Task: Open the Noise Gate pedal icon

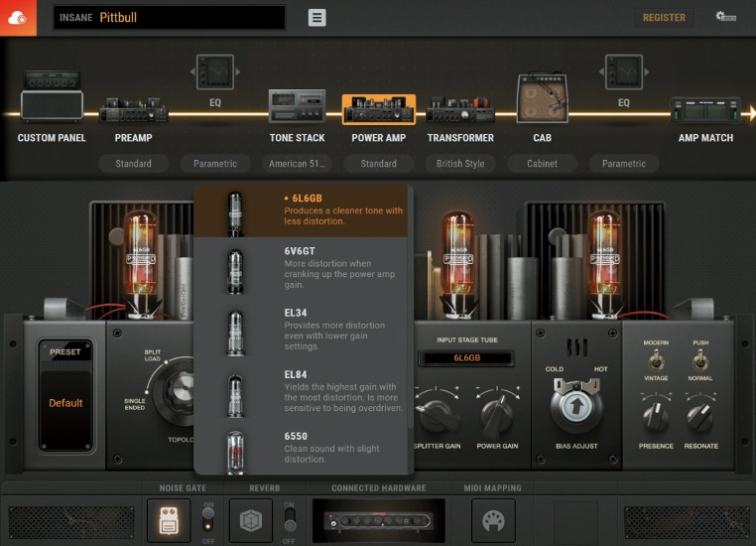Action: (x=169, y=520)
